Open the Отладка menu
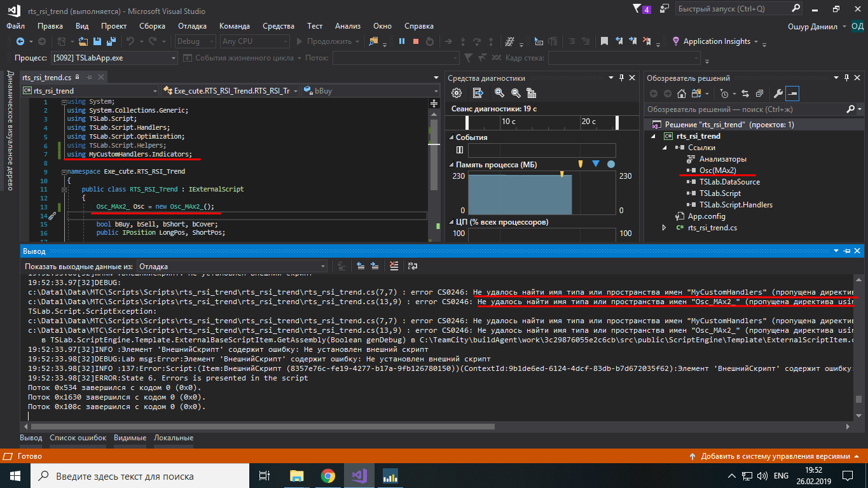The image size is (868, 488). [x=192, y=26]
